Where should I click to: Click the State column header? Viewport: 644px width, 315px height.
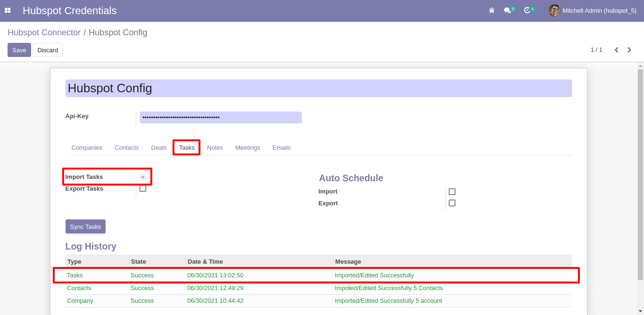[157, 261]
